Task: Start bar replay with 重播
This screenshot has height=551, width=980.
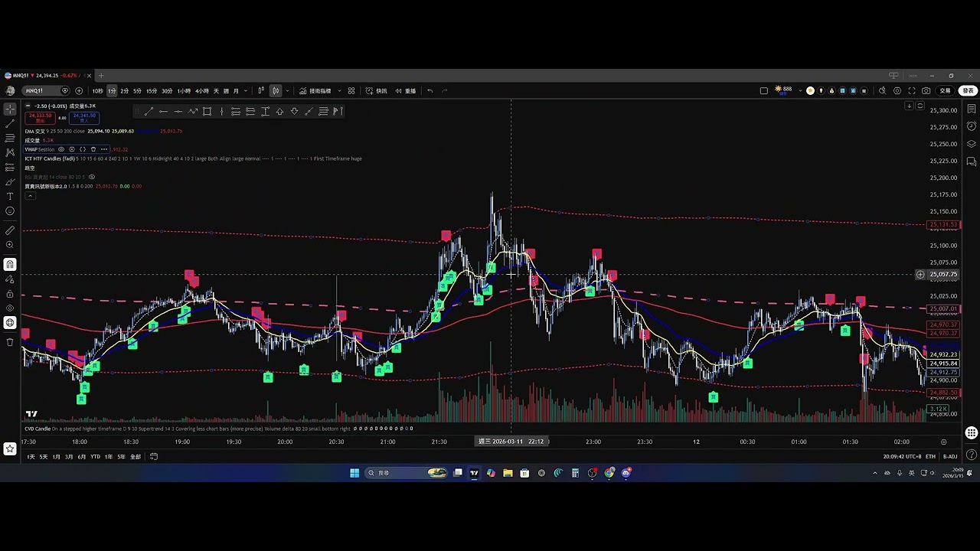Action: (x=406, y=91)
